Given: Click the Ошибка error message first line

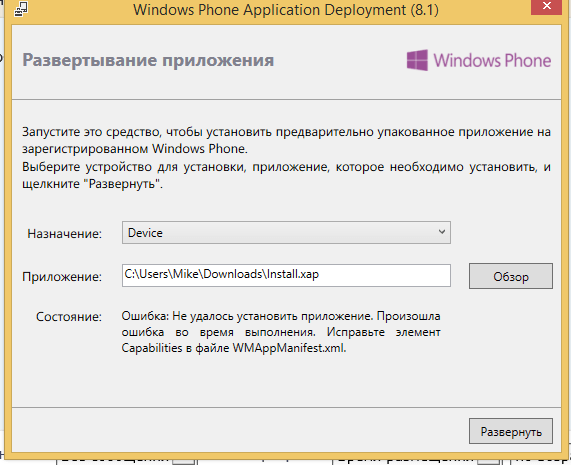Looking at the screenshot, I should pos(281,316).
